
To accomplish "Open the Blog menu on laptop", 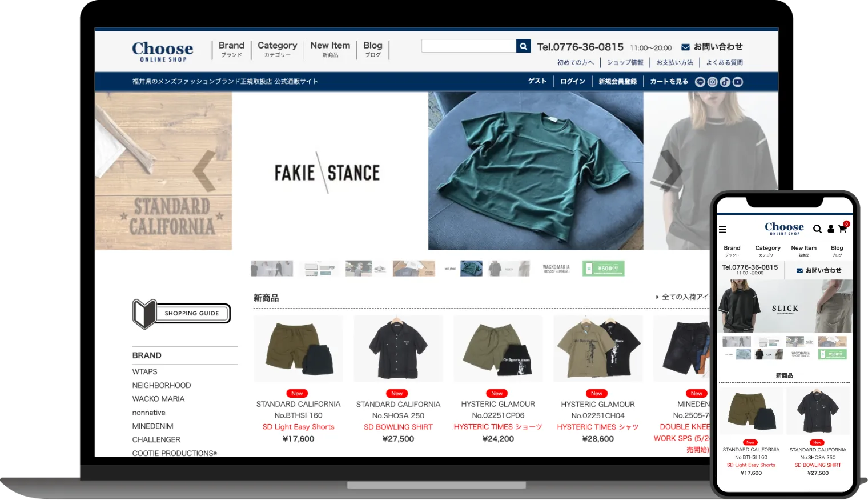I will click(x=373, y=49).
